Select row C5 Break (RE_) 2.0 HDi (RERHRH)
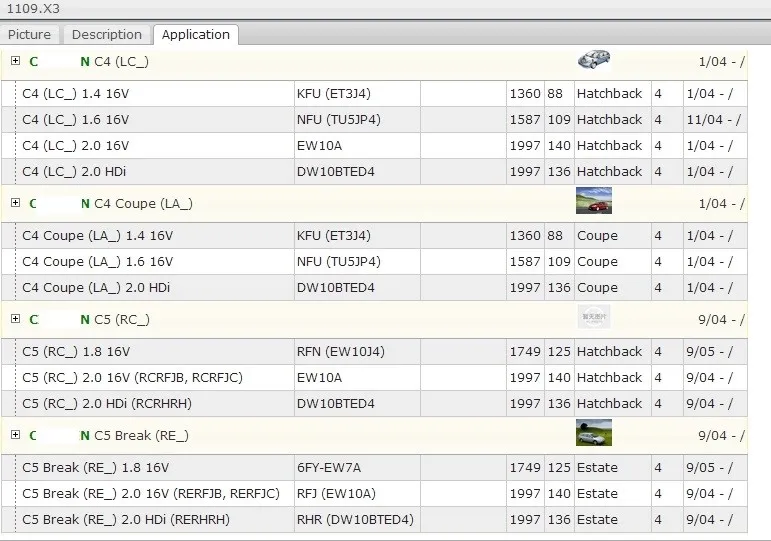The image size is (771, 541). pyautogui.click(x=375, y=520)
